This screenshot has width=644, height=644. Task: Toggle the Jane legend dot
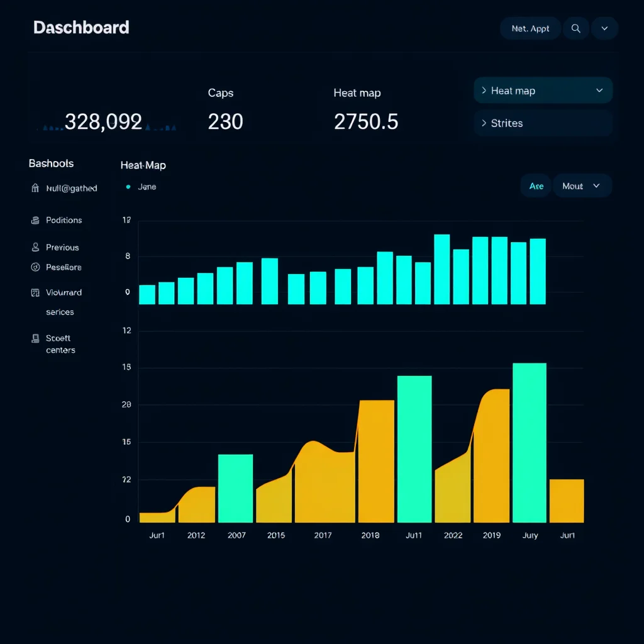[128, 187]
